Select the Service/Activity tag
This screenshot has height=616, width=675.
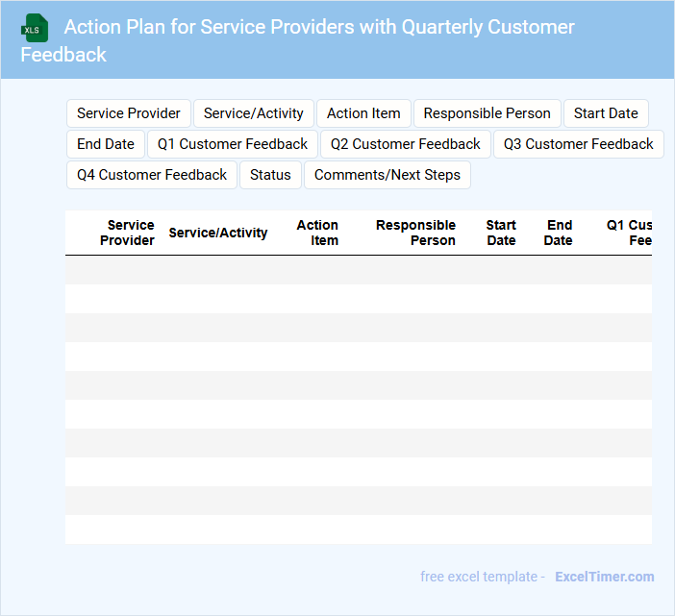tap(254, 113)
